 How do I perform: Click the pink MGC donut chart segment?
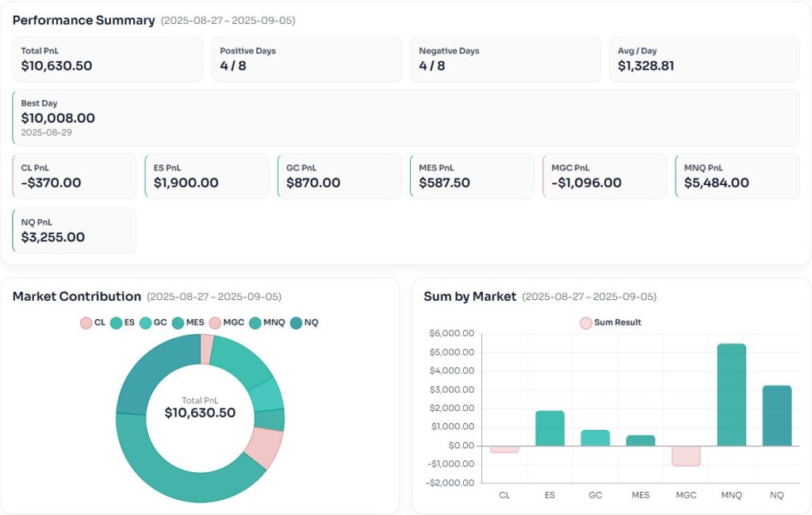coord(263,447)
